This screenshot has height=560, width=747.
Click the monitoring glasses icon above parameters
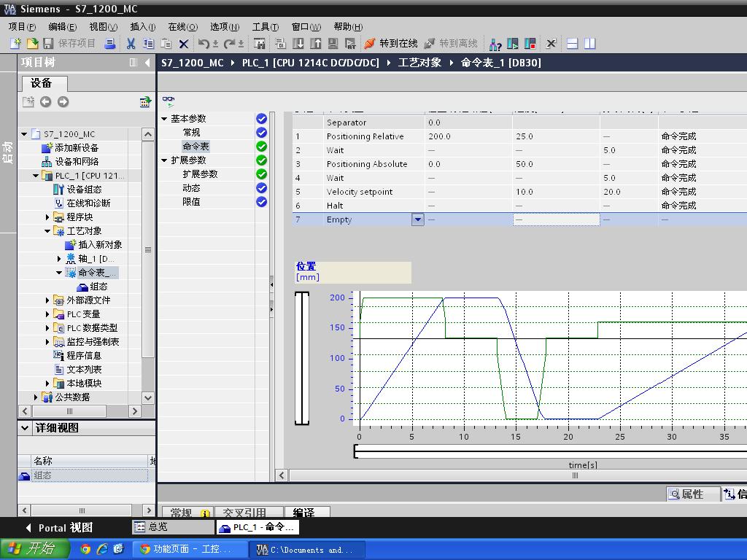tap(169, 101)
